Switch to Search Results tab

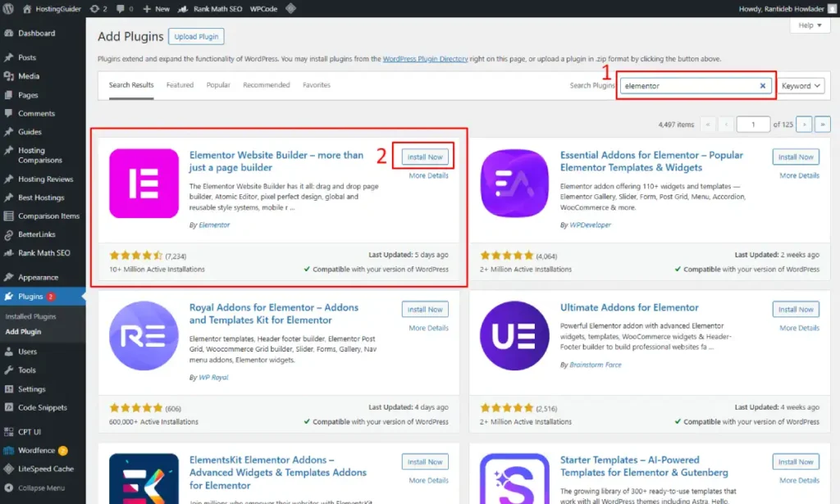(131, 85)
